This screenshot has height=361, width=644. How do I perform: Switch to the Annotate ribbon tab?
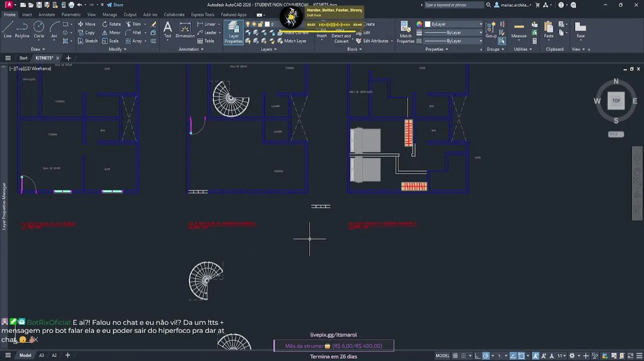[x=47, y=15]
